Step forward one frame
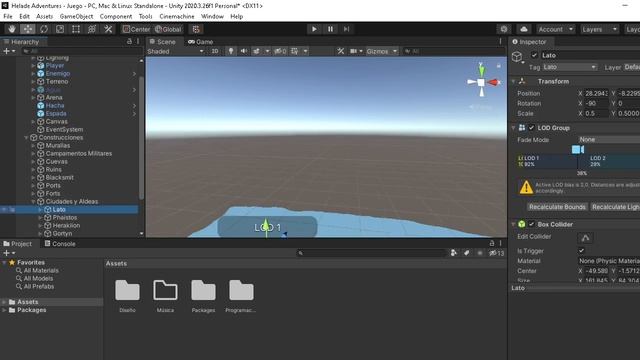640x360 pixels. click(346, 29)
